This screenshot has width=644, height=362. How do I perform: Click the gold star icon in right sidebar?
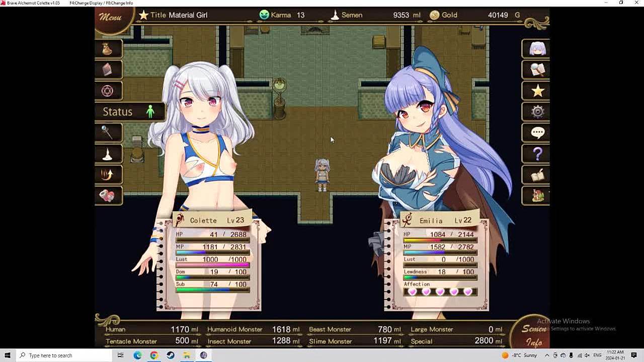(x=537, y=91)
